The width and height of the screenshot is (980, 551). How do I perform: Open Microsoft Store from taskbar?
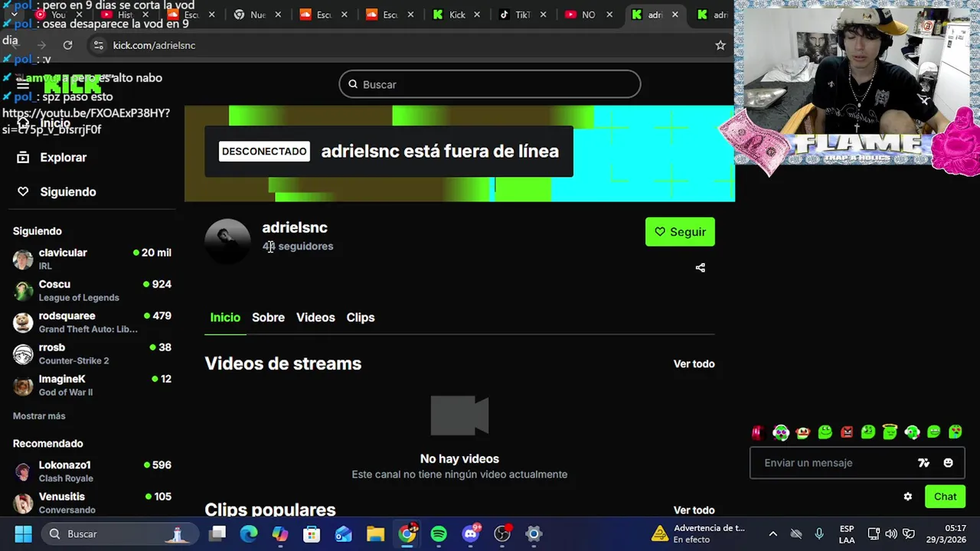tap(312, 533)
